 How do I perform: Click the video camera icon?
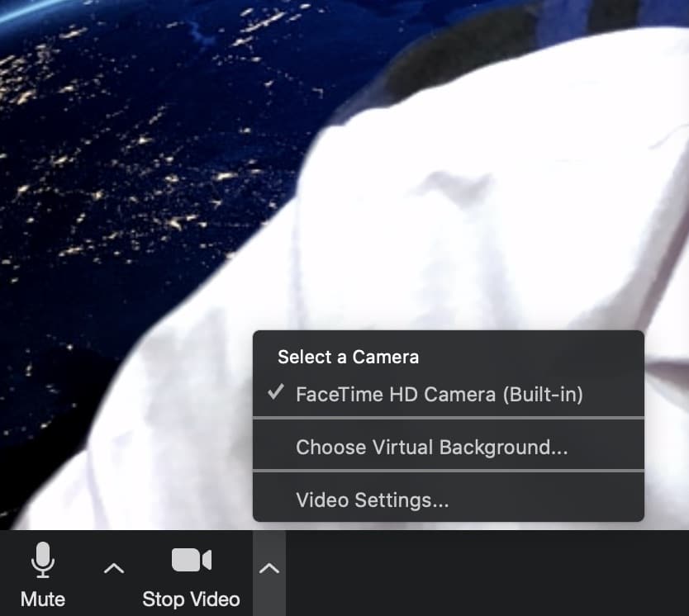(x=191, y=560)
